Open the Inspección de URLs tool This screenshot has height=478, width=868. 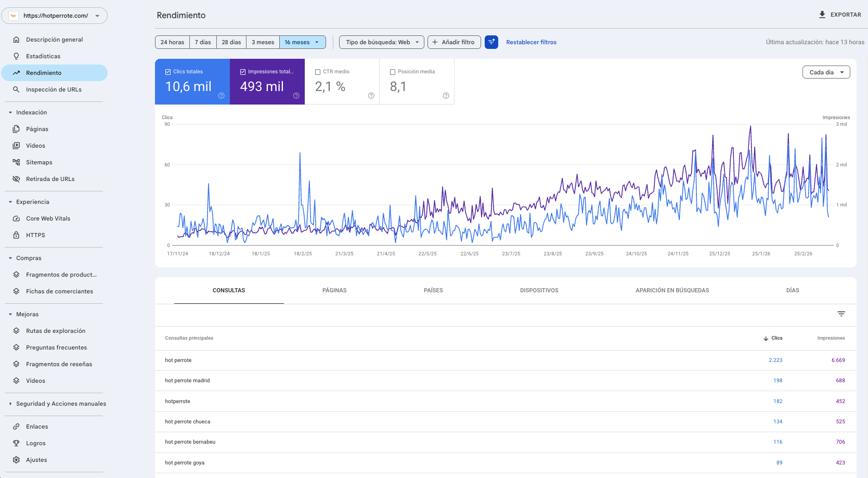(54, 89)
